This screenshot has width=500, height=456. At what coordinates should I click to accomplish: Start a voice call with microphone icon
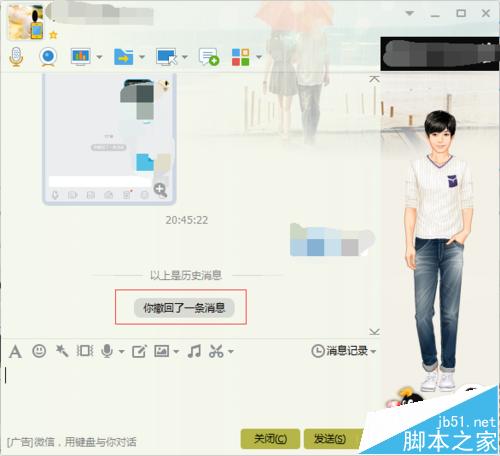pyautogui.click(x=16, y=57)
